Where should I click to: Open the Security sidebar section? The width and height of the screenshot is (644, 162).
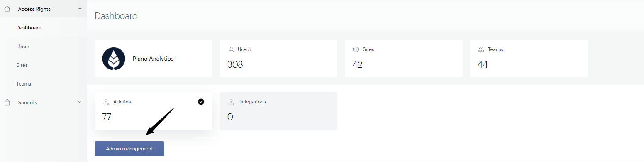(44, 102)
